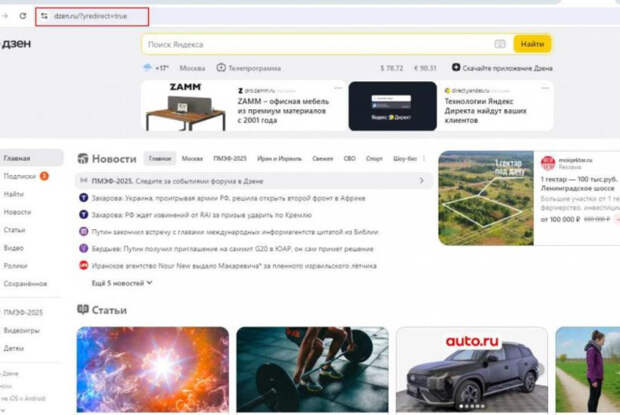Click source icon beside Иранское агентство headline
The width and height of the screenshot is (620, 415).
(83, 265)
